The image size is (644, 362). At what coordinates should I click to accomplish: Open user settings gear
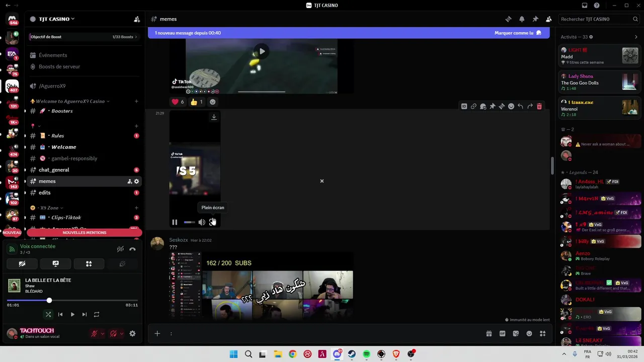point(132,333)
